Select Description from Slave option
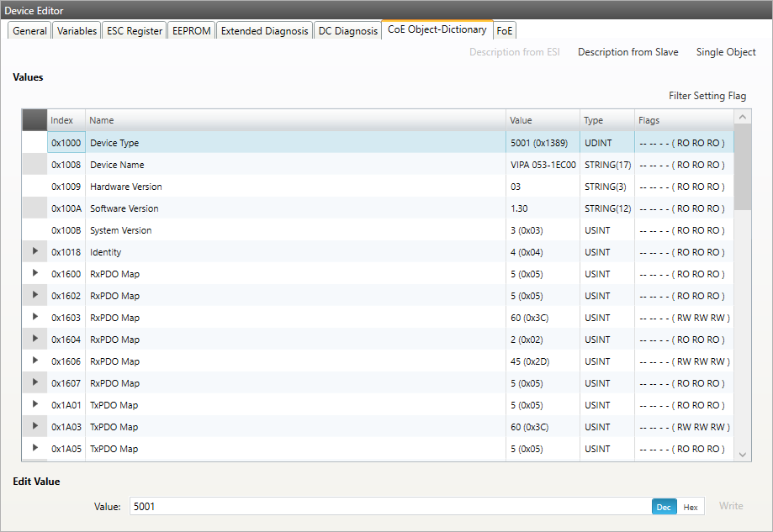Image resolution: width=773 pixels, height=532 pixels. tap(627, 52)
